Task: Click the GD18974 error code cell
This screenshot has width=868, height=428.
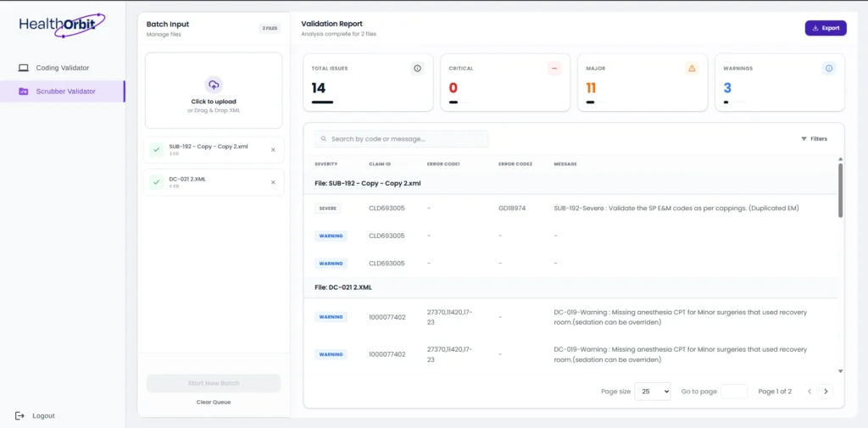Action: pos(512,208)
